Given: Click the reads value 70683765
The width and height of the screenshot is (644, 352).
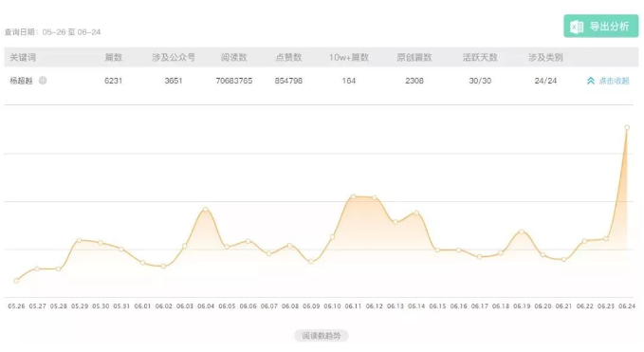Looking at the screenshot, I should click(x=234, y=81).
